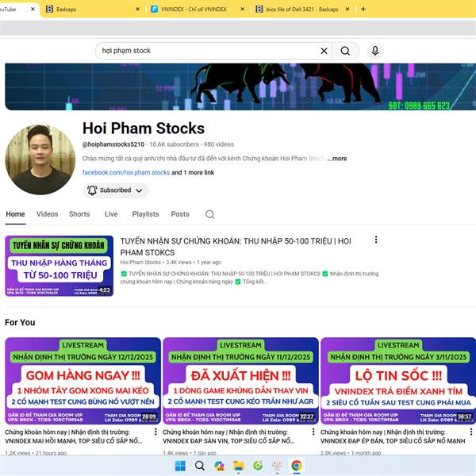The height and width of the screenshot is (476, 476).
Task: Open File Explorer from the taskbar
Action: (238, 466)
